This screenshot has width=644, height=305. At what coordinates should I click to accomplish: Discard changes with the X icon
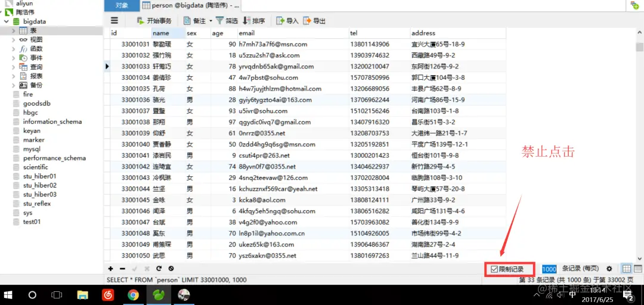(x=147, y=269)
